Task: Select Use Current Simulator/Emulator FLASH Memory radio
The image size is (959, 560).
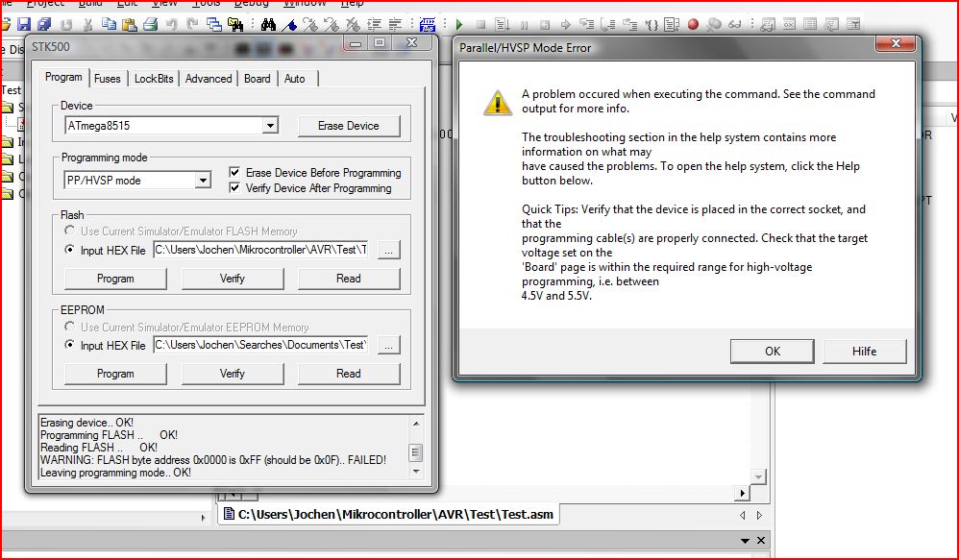Action: pos(70,231)
